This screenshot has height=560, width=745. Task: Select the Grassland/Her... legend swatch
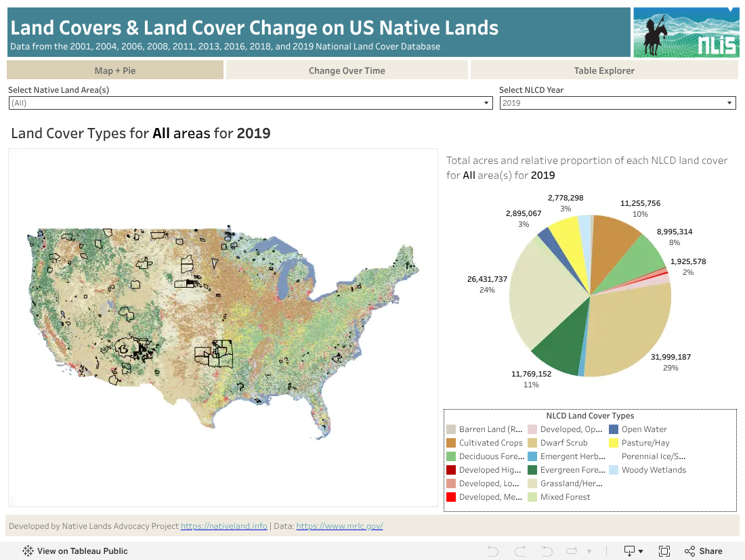pos(532,483)
